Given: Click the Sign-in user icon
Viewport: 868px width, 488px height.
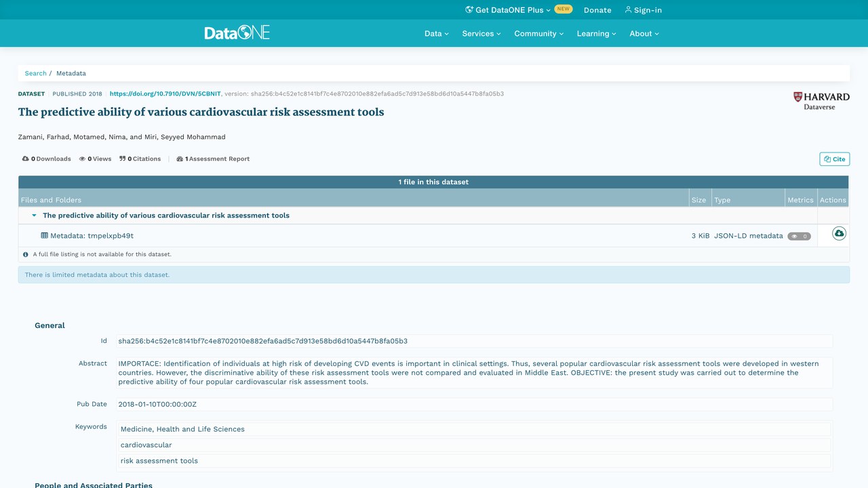Looking at the screenshot, I should coord(628,10).
